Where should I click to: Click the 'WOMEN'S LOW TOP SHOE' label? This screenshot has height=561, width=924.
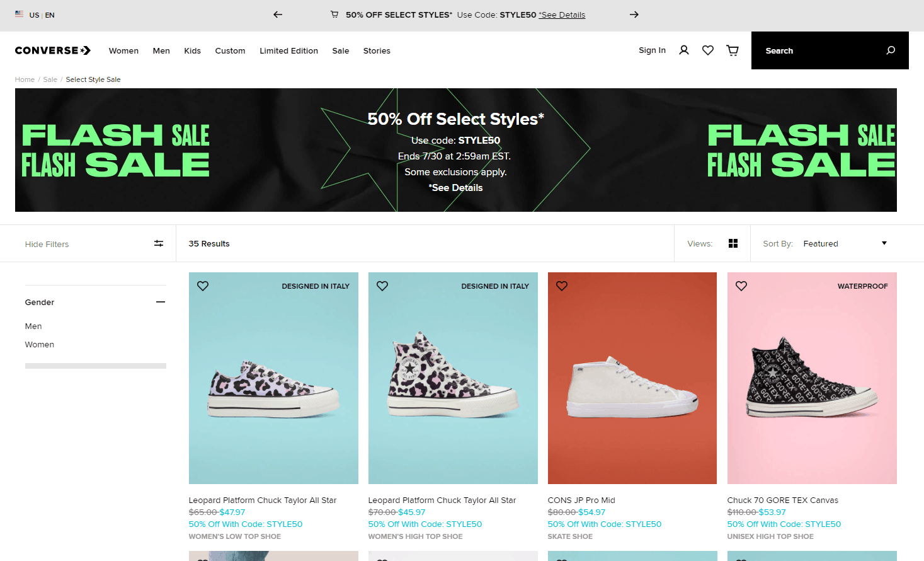pyautogui.click(x=235, y=536)
